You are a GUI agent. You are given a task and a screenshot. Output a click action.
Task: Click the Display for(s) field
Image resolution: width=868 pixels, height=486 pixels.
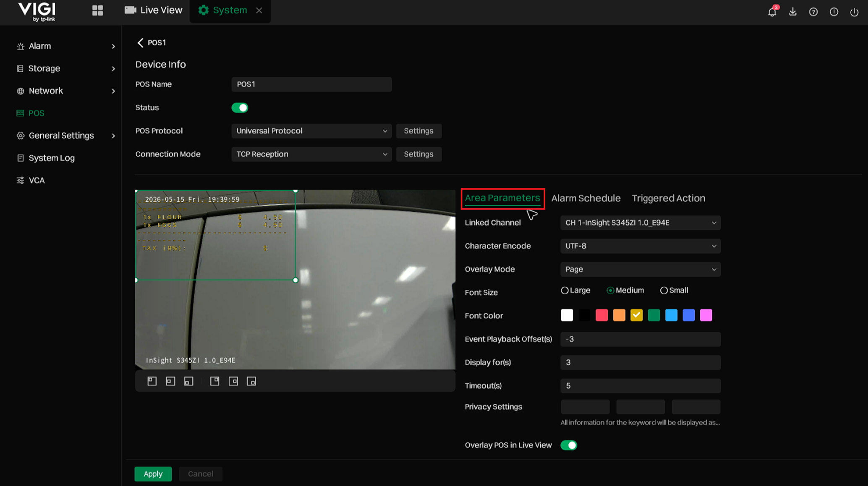point(641,363)
